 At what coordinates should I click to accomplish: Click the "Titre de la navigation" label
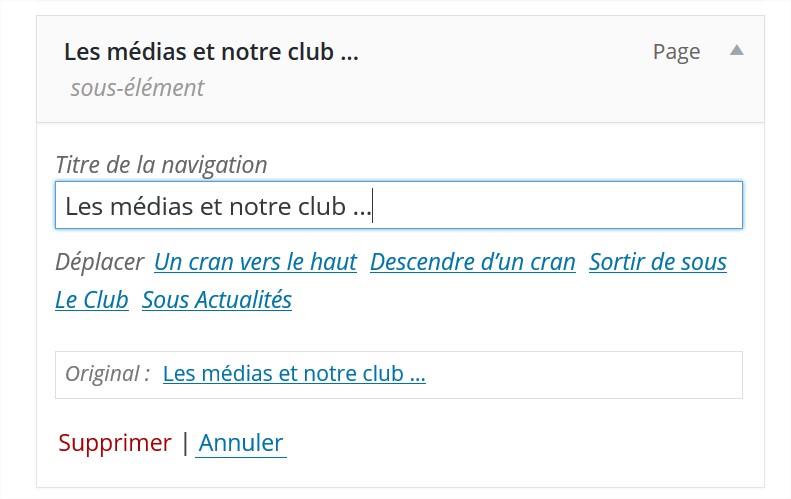pos(161,165)
